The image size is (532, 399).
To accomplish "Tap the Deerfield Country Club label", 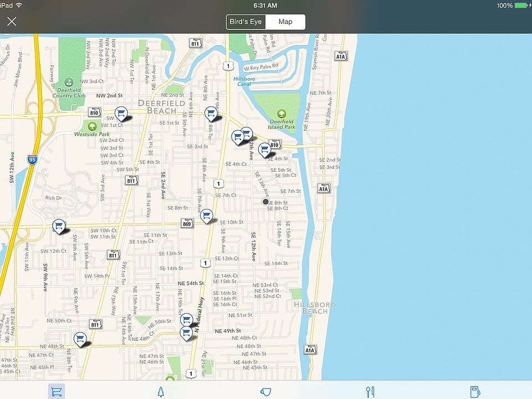I will tap(69, 93).
